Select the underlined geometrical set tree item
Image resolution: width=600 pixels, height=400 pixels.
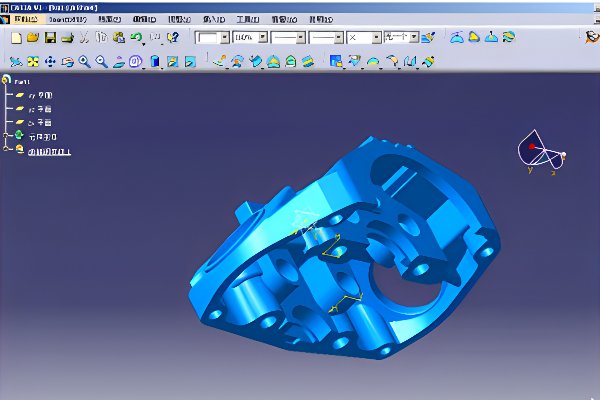click(48, 151)
